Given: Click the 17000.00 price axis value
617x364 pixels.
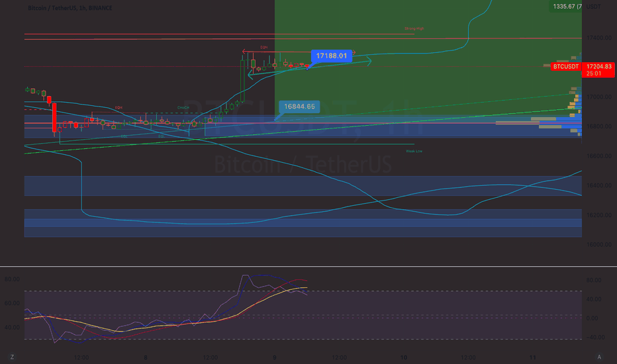Looking at the screenshot, I should point(599,97).
